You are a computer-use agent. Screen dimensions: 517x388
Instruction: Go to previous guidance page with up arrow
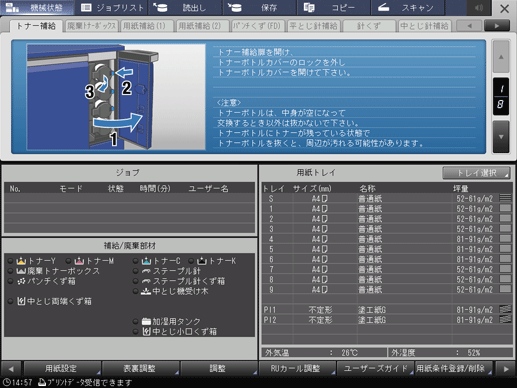(x=501, y=57)
